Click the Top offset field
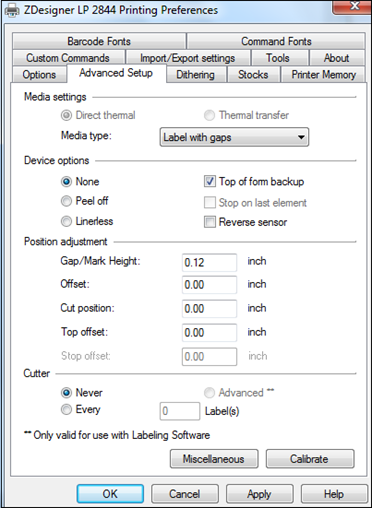372x508 pixels. click(209, 332)
